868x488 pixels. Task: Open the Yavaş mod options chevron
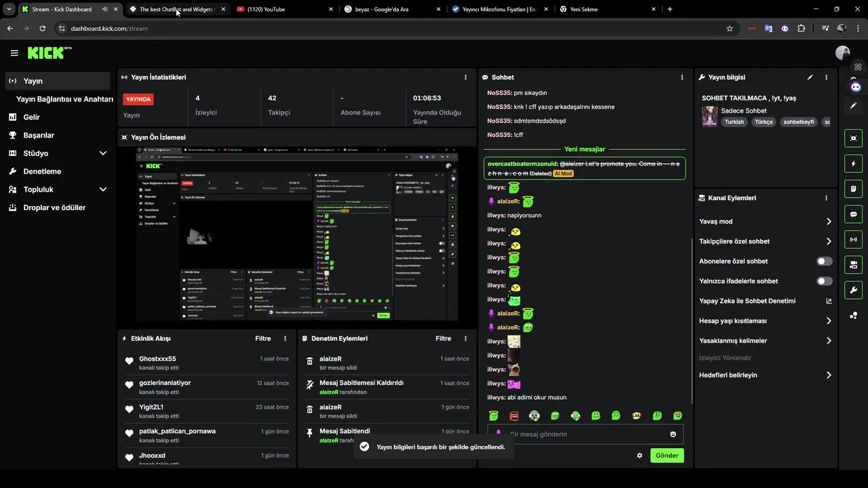pyautogui.click(x=829, y=222)
